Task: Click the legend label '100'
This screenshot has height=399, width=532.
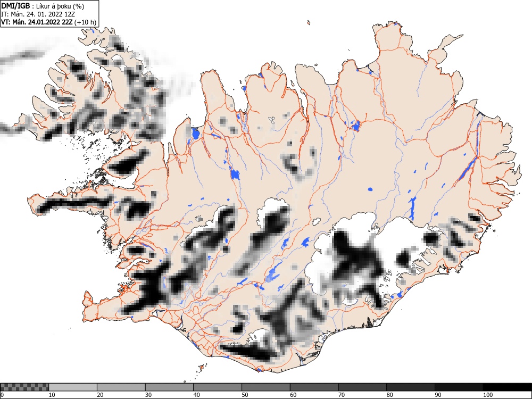Action: click(487, 395)
